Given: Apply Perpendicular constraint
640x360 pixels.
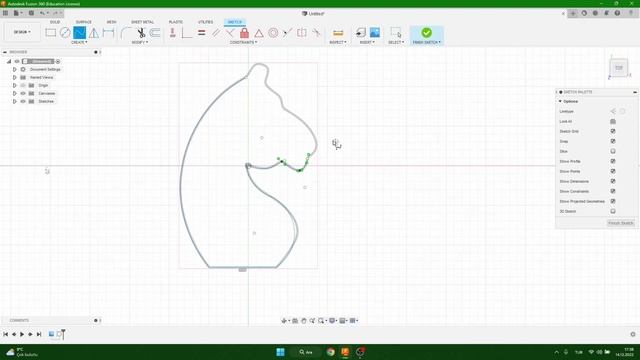Looking at the screenshot, I should [187, 33].
